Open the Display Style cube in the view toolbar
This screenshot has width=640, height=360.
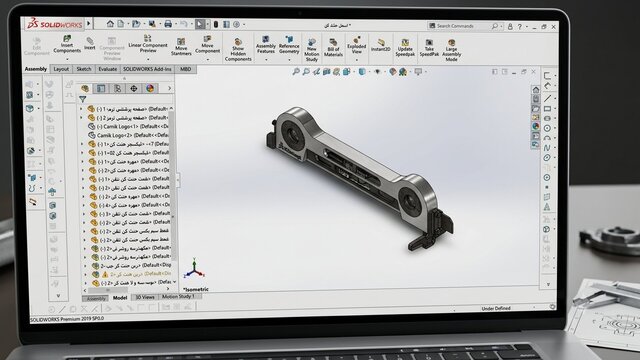point(362,72)
